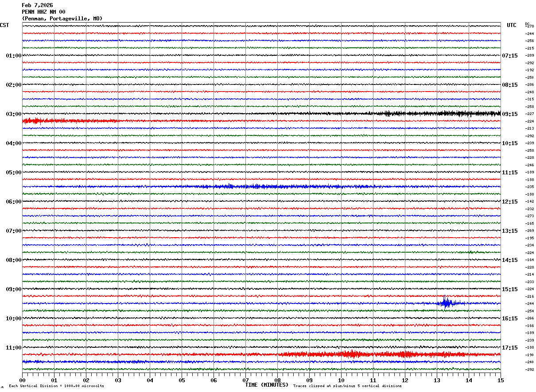Click the Each Vertical Division scale note

tap(56, 386)
